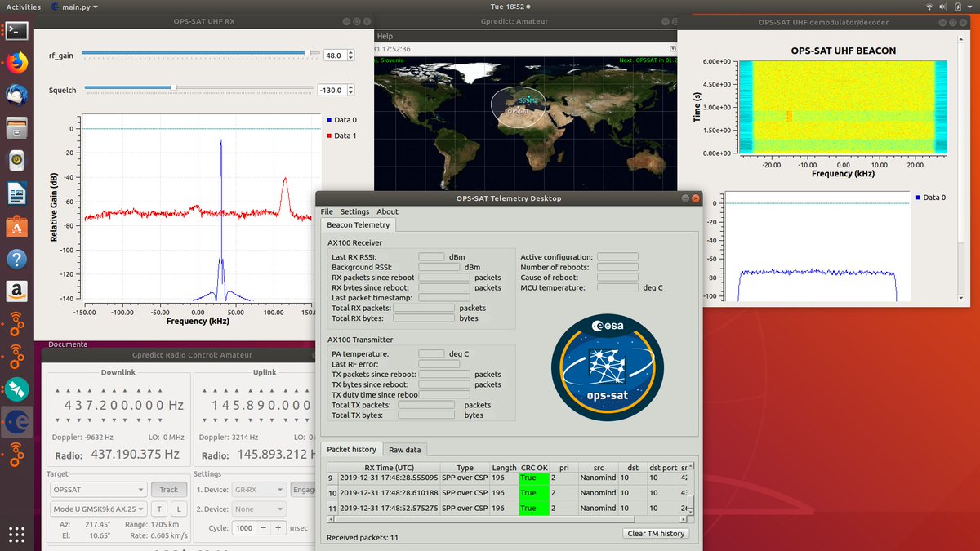Launch Rhythmbox from the dock
Screen dimensions: 980x551
(16, 161)
